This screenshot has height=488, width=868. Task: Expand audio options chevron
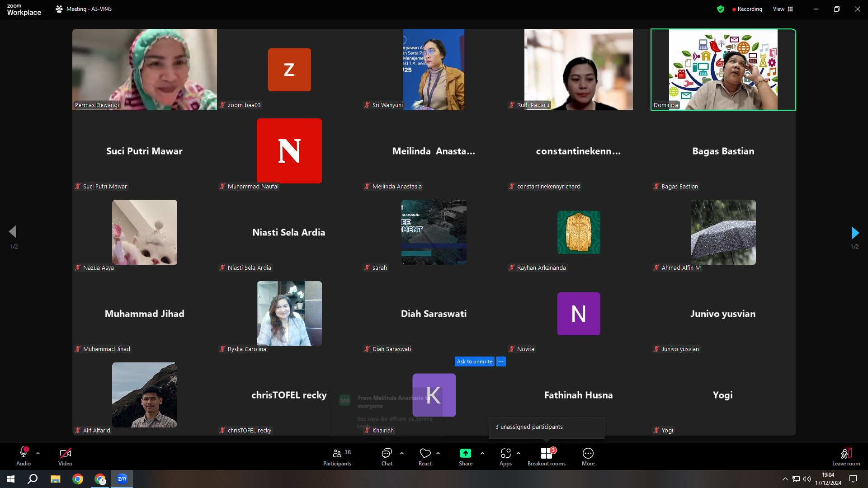(x=38, y=453)
